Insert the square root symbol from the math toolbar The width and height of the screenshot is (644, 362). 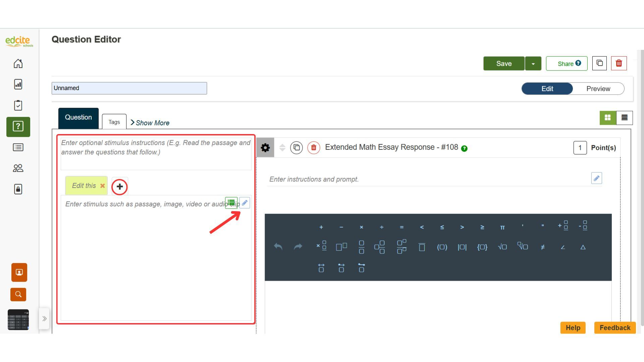pyautogui.click(x=502, y=247)
